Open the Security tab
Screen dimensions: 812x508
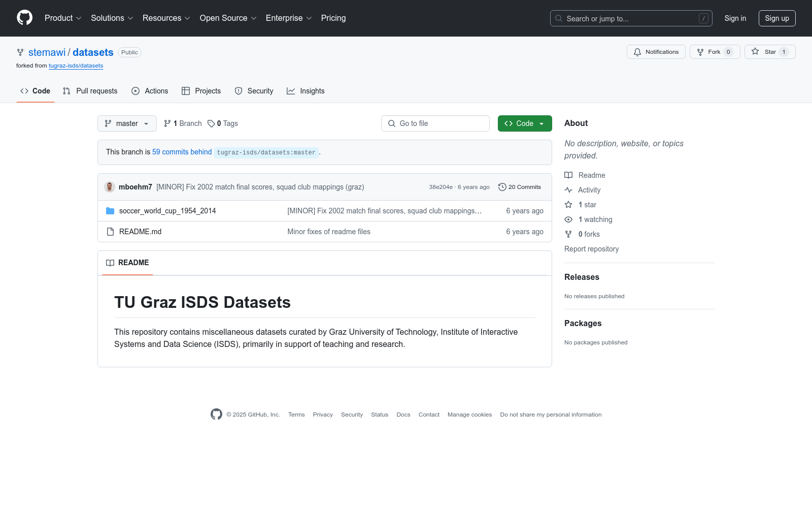click(254, 91)
